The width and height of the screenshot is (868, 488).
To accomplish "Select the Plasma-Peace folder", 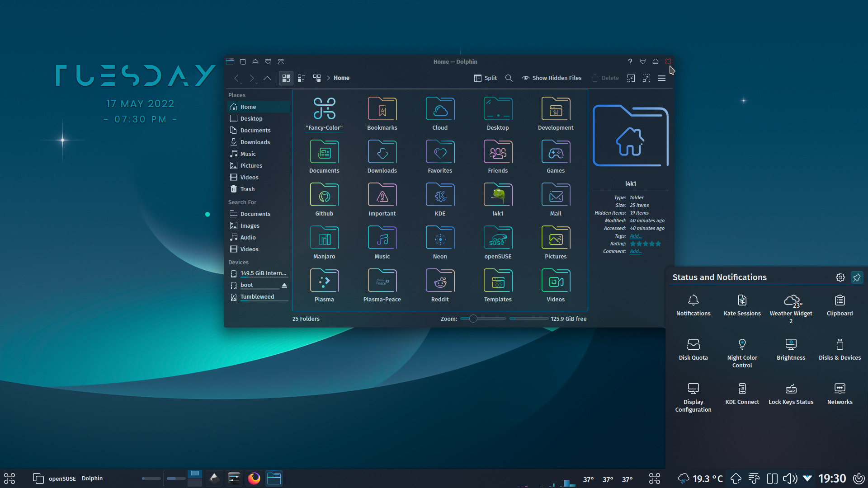I will [382, 285].
